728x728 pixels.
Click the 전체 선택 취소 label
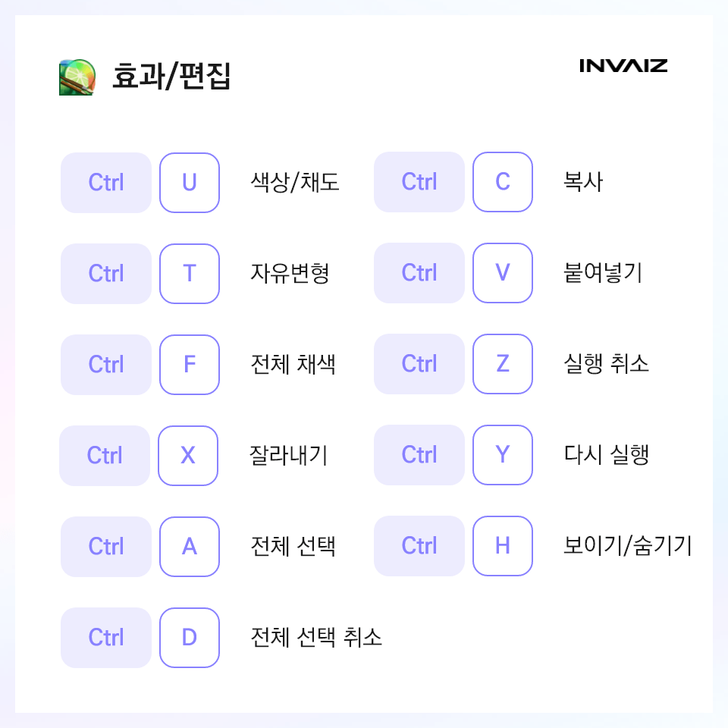pyautogui.click(x=316, y=637)
